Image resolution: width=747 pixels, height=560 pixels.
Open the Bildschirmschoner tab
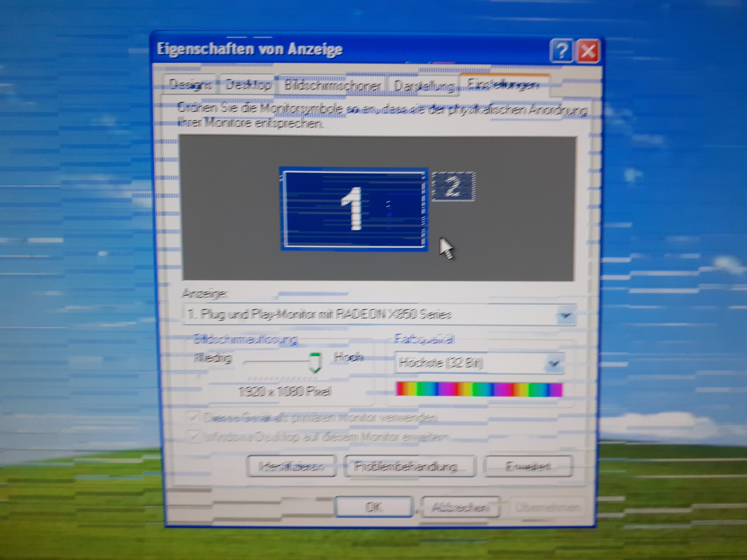[x=333, y=85]
